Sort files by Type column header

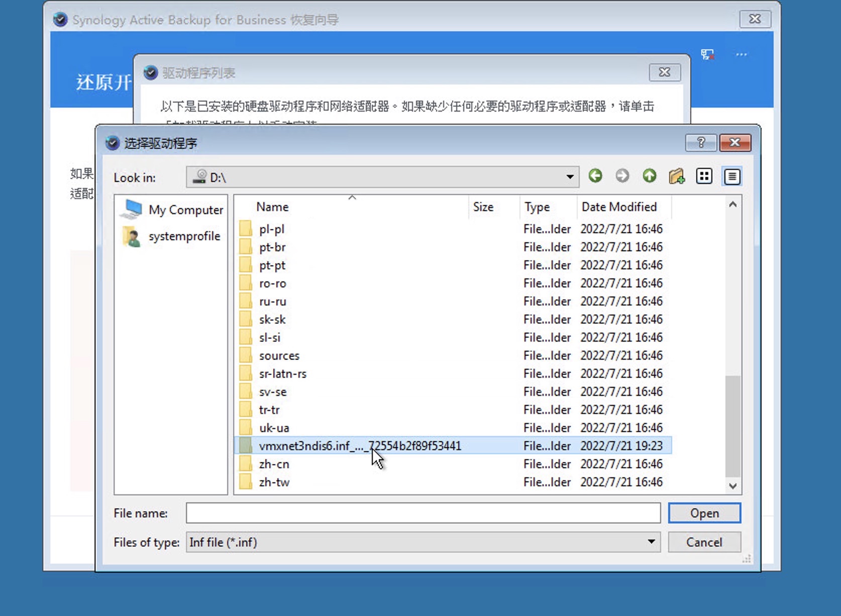click(x=549, y=207)
